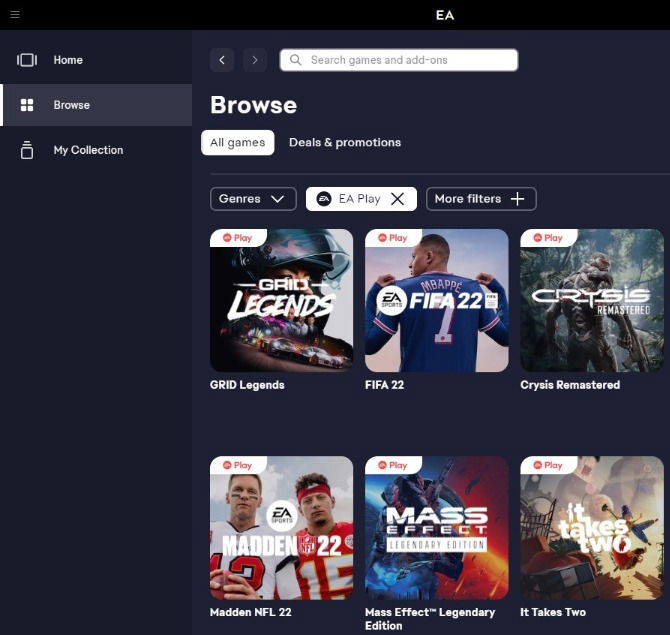This screenshot has height=635, width=670.
Task: Open the hamburger menu icon
Action: click(15, 15)
